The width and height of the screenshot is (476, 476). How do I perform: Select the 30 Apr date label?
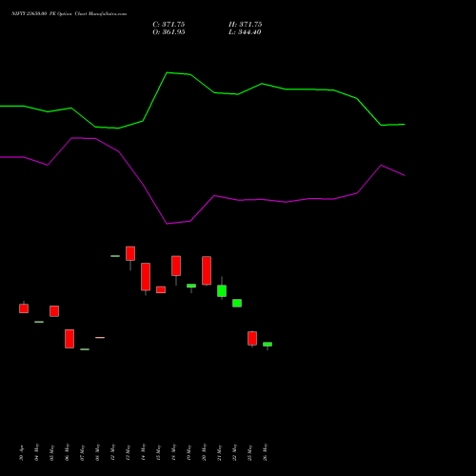pyautogui.click(x=21, y=452)
